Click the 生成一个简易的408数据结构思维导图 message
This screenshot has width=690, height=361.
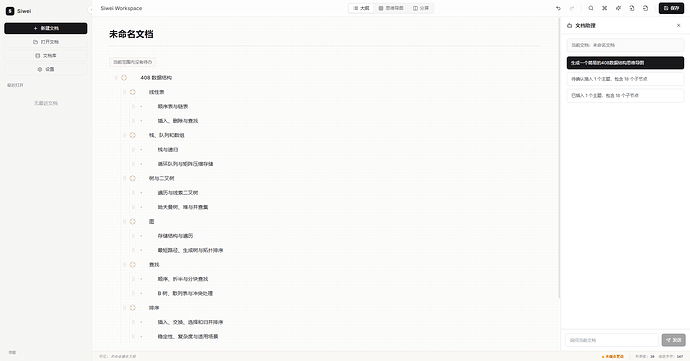(x=625, y=63)
